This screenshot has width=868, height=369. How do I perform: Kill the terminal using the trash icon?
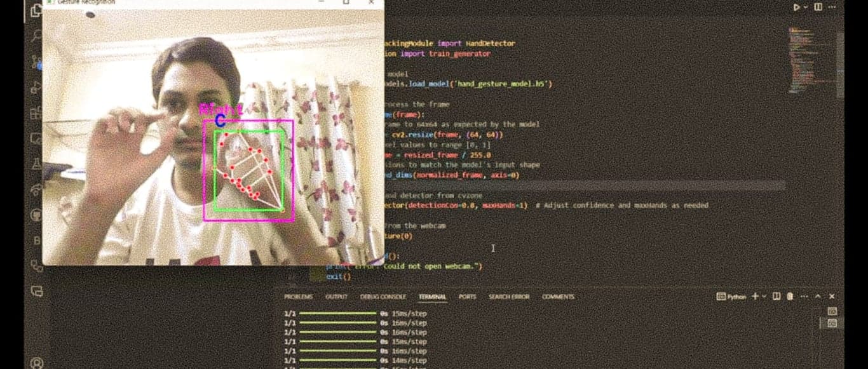point(789,297)
